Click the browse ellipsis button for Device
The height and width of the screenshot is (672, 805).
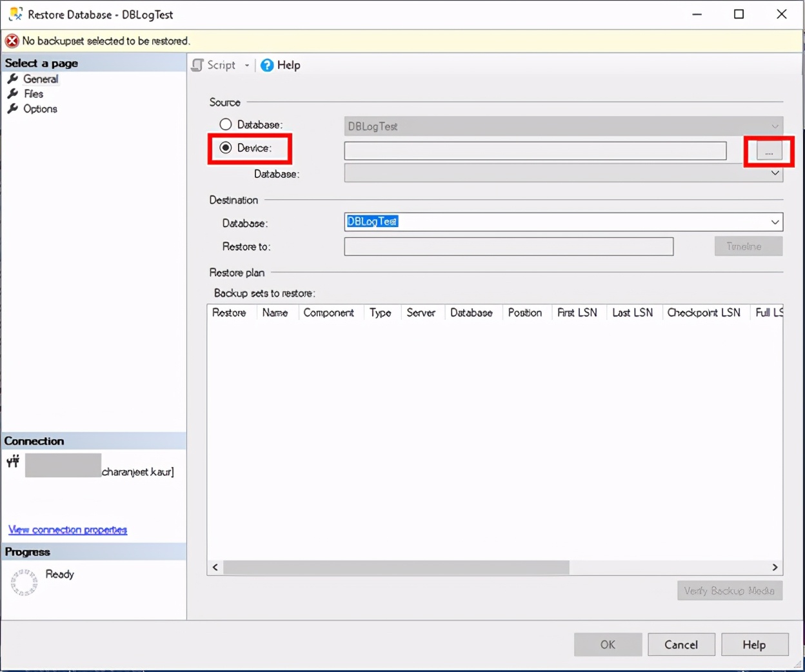[769, 151]
